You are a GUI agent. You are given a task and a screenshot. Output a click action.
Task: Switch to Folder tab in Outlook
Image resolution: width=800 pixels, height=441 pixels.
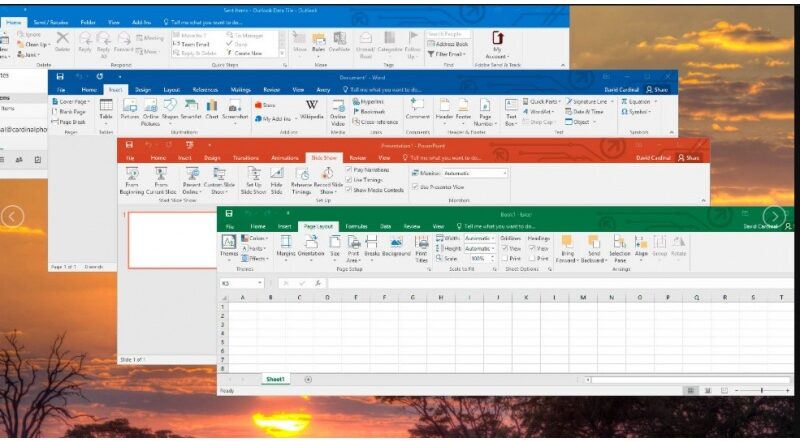pos(88,22)
